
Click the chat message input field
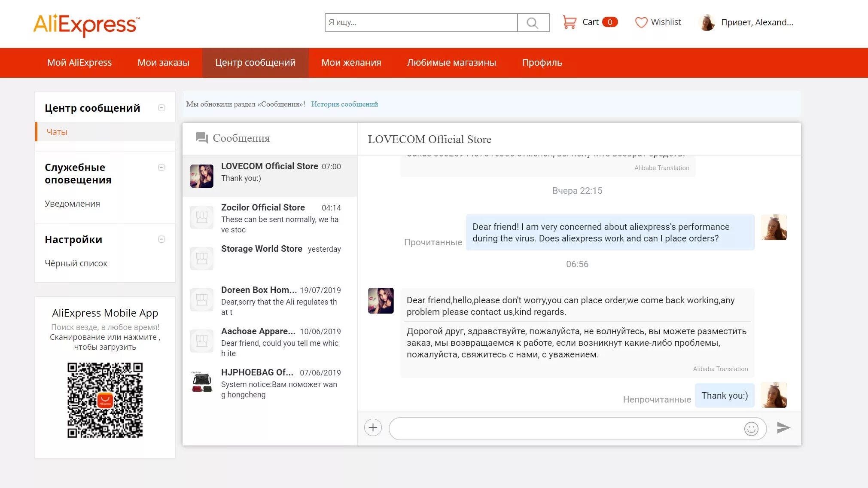pos(567,428)
